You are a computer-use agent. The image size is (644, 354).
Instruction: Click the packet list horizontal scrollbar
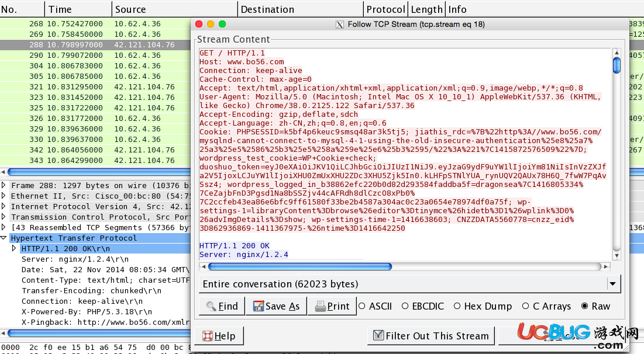(99, 172)
